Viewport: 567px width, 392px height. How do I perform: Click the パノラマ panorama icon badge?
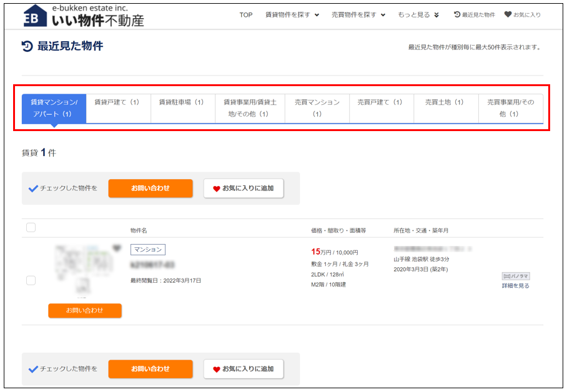(516, 276)
